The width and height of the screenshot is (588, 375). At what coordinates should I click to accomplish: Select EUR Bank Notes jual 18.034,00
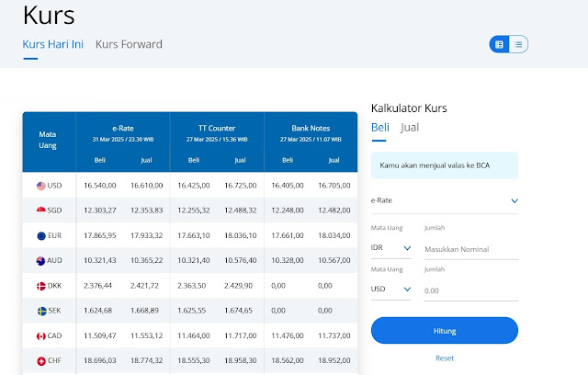pyautogui.click(x=334, y=235)
